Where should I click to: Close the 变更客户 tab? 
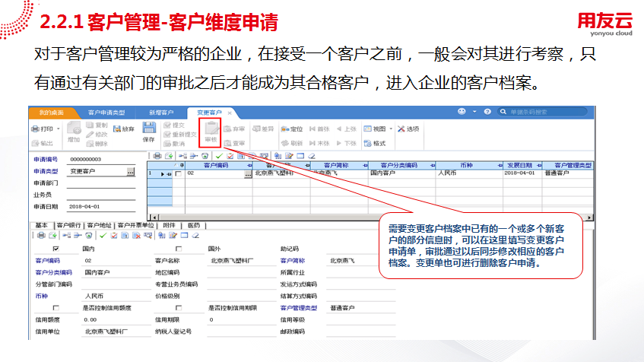[230, 113]
